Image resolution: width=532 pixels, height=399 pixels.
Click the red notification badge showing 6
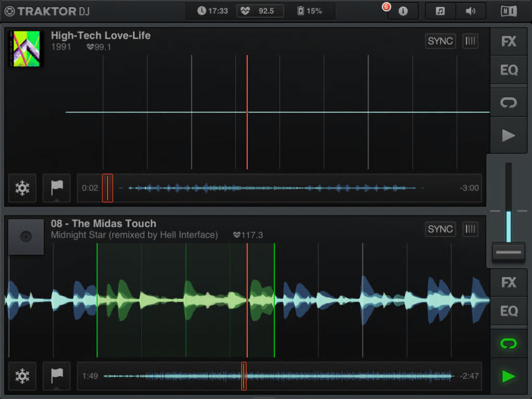coord(386,7)
